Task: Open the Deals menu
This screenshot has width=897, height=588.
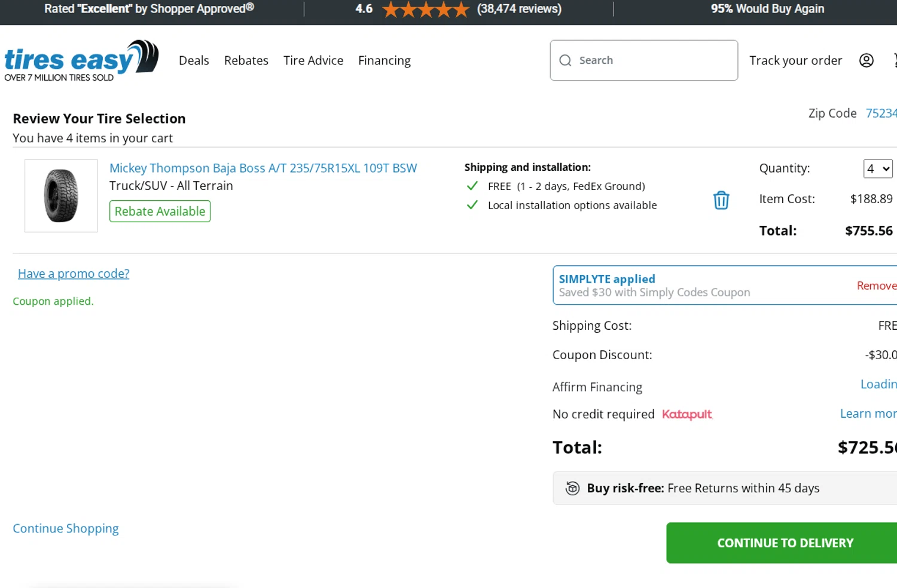Action: [194, 60]
